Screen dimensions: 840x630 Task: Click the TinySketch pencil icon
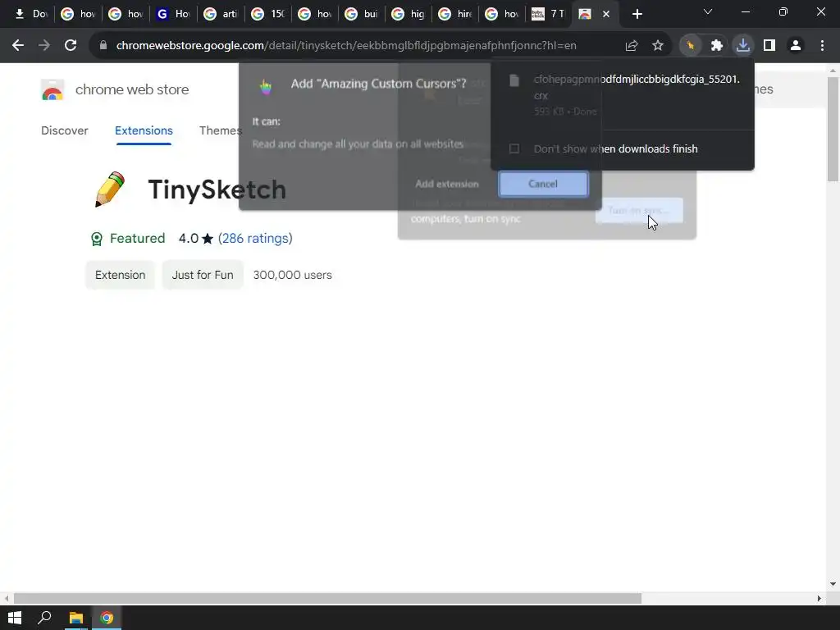(x=110, y=189)
